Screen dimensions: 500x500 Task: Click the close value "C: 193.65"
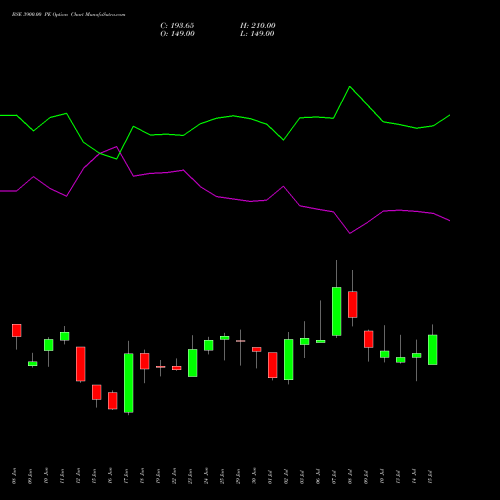(177, 26)
